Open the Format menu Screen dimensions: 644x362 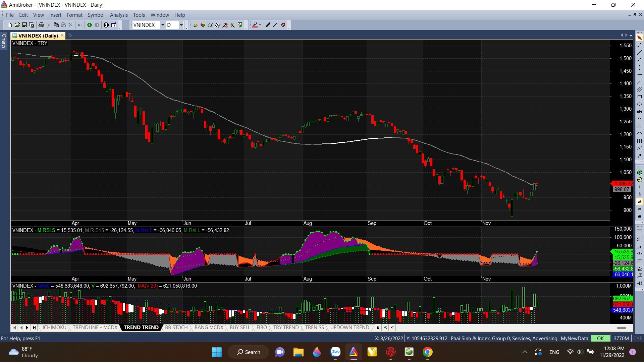click(74, 15)
